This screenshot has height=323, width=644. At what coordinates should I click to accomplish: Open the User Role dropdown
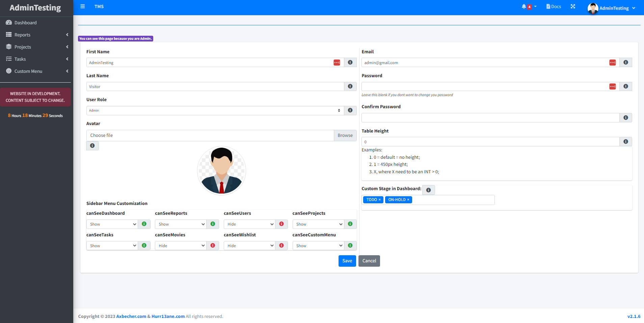tap(215, 111)
